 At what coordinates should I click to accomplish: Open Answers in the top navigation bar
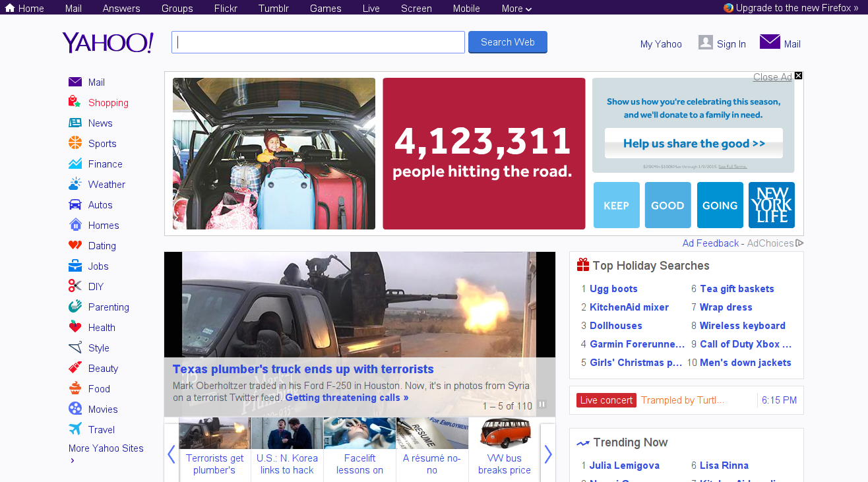(x=121, y=8)
